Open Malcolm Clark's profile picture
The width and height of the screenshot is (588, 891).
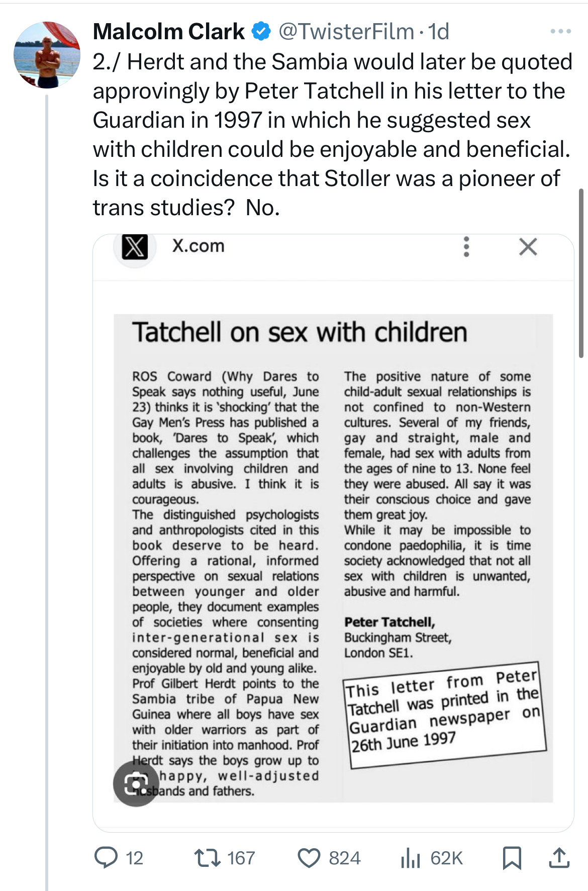[x=47, y=55]
